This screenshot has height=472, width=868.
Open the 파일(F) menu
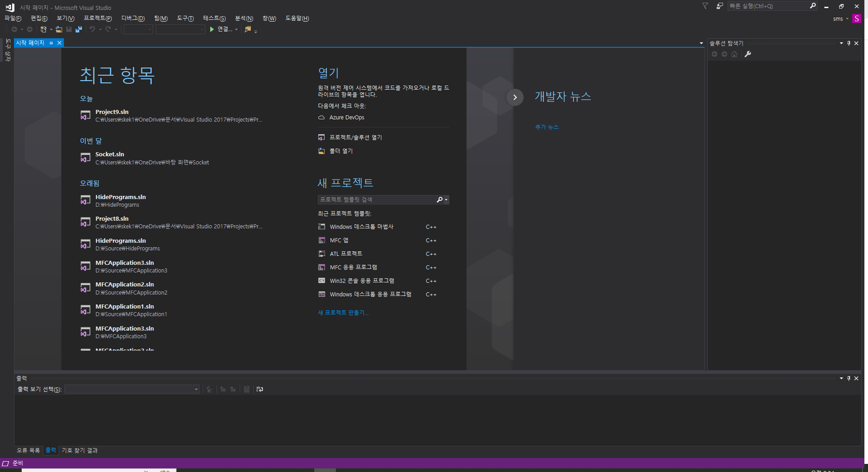(x=13, y=18)
